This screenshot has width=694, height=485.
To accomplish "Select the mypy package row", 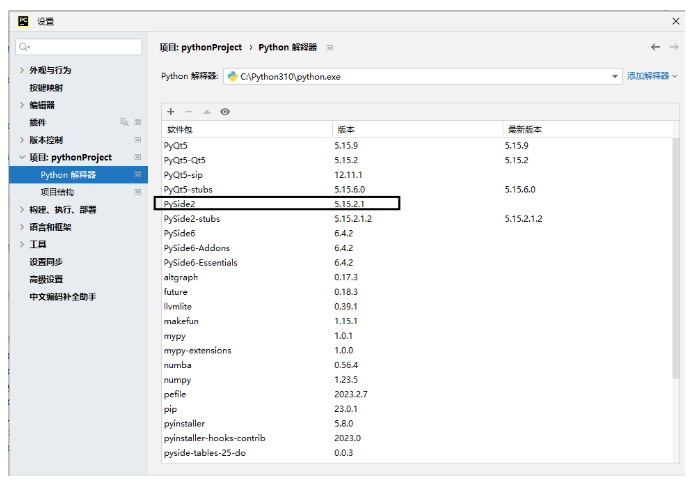I will (417, 335).
